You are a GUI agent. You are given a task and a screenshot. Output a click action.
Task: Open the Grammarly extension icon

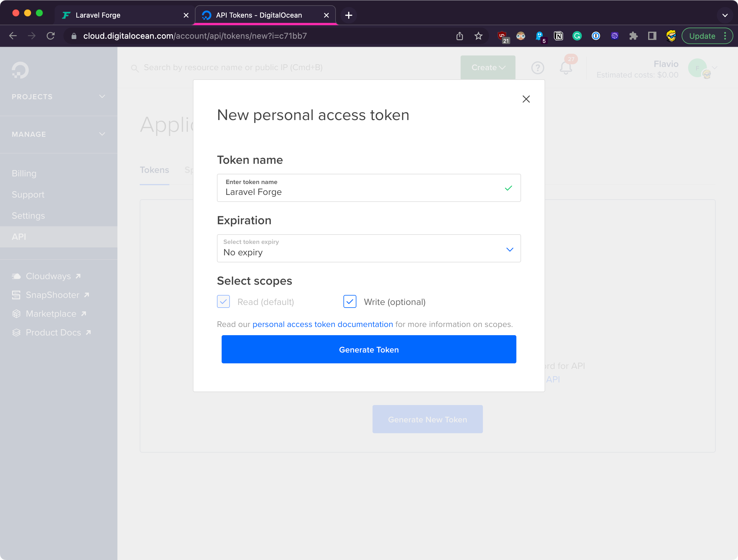point(577,36)
